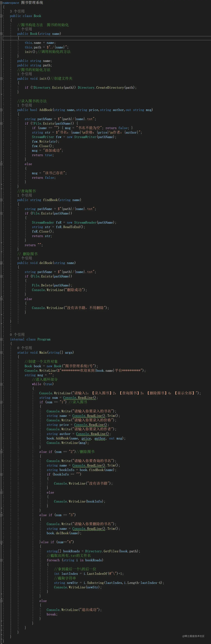
Task: Collapse the public void init() method
Action: [1, 79]
